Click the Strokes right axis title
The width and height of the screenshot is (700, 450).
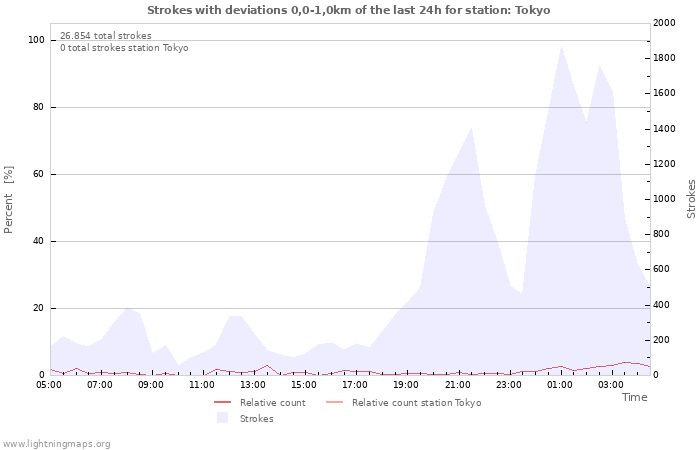click(x=691, y=199)
